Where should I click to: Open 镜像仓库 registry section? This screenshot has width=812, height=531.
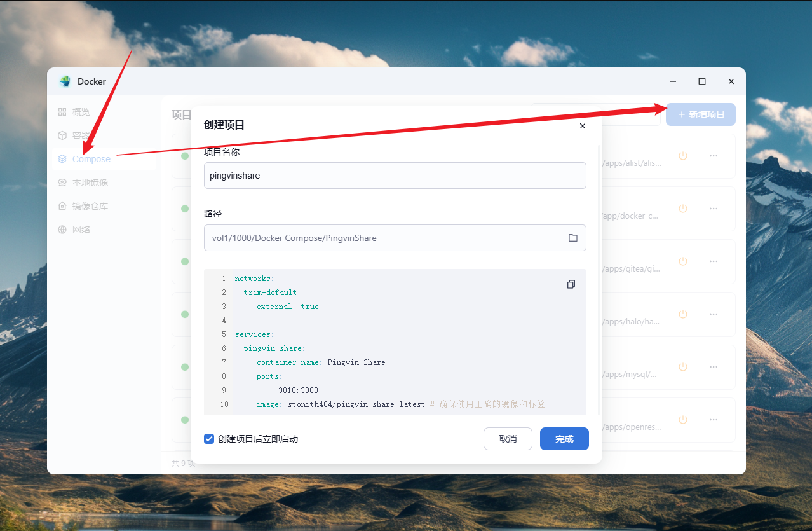point(90,206)
